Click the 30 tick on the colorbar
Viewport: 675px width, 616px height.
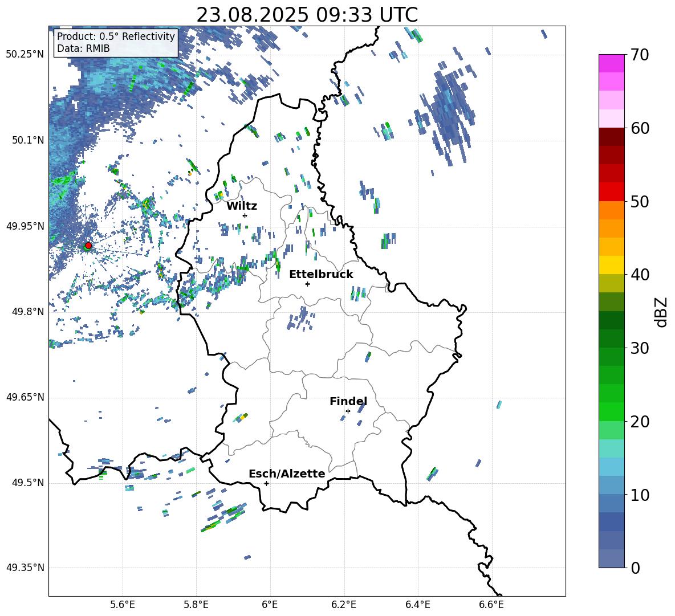coord(640,348)
